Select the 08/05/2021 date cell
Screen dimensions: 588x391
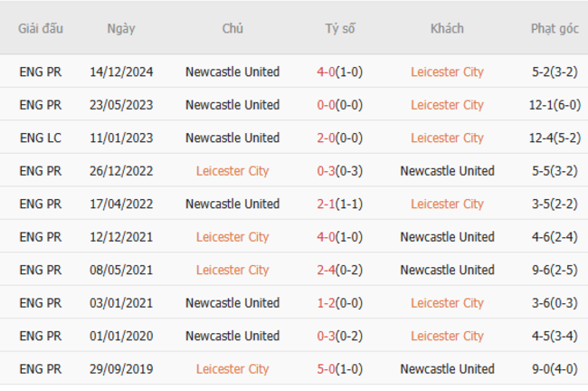pos(121,270)
